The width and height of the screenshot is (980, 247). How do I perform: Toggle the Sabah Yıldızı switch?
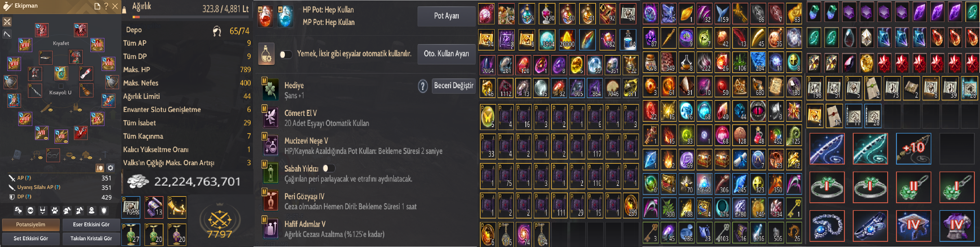click(x=329, y=168)
